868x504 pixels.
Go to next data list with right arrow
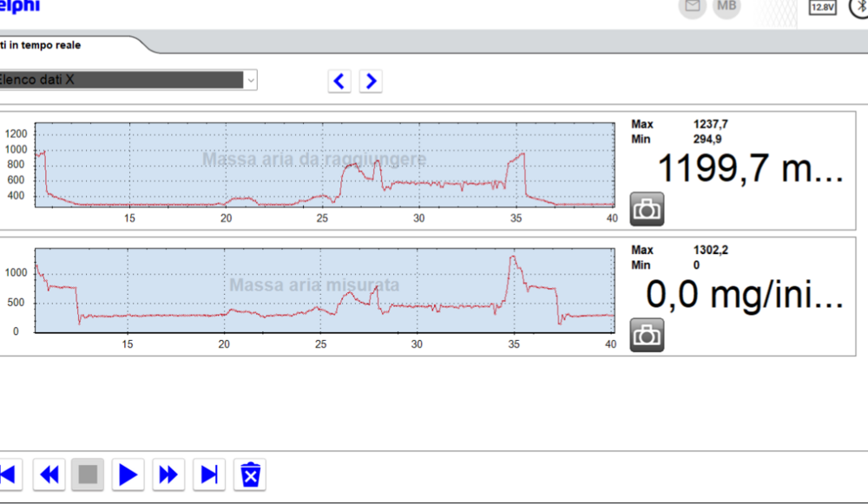tap(372, 82)
